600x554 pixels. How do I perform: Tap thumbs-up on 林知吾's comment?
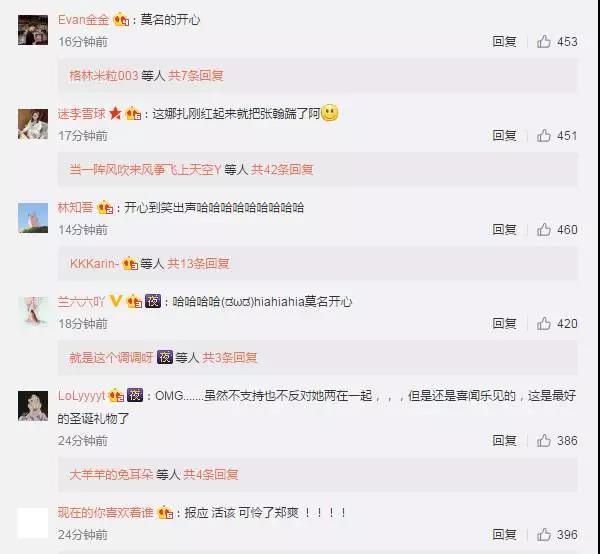[x=544, y=230]
